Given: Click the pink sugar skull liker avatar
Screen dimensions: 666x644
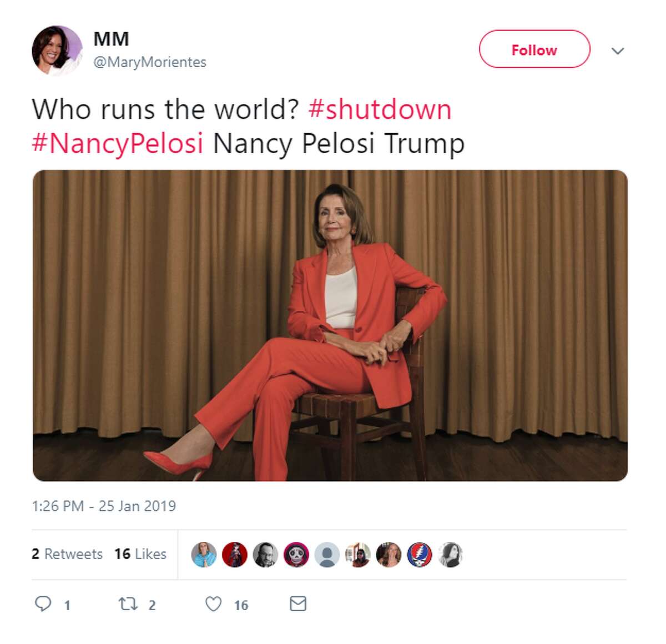Looking at the screenshot, I should pyautogui.click(x=296, y=555).
